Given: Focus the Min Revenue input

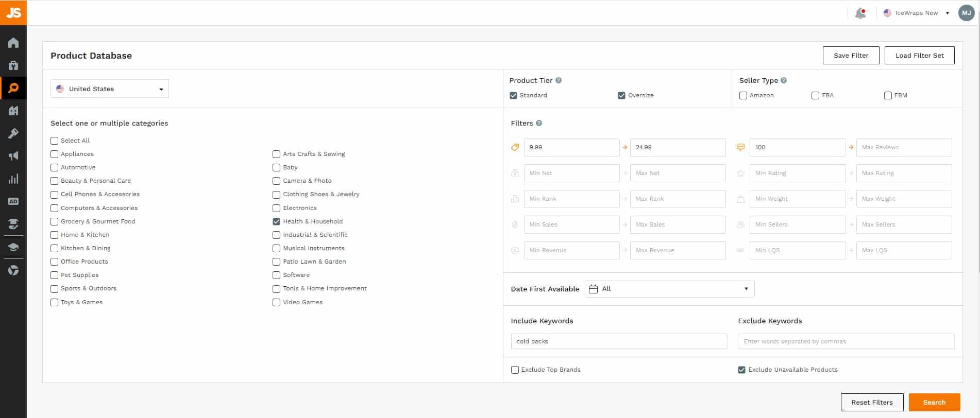Looking at the screenshot, I should 571,250.
